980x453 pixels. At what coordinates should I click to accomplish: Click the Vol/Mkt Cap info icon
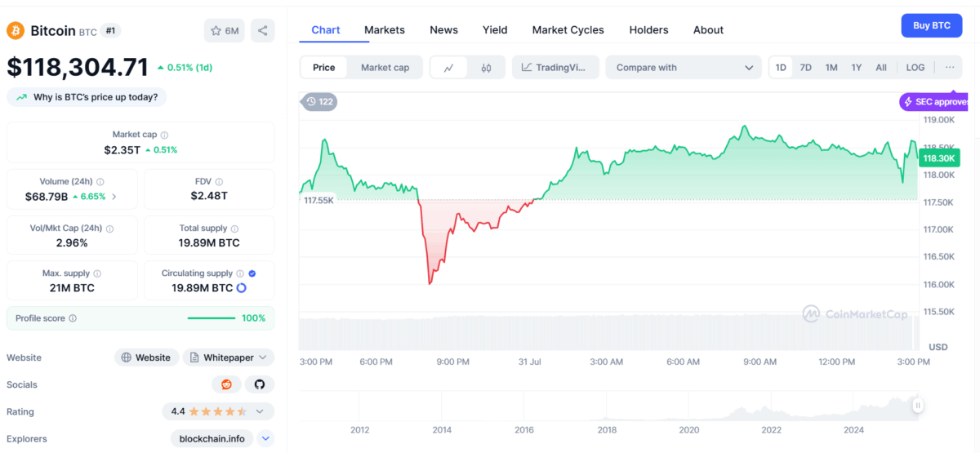coord(109,229)
